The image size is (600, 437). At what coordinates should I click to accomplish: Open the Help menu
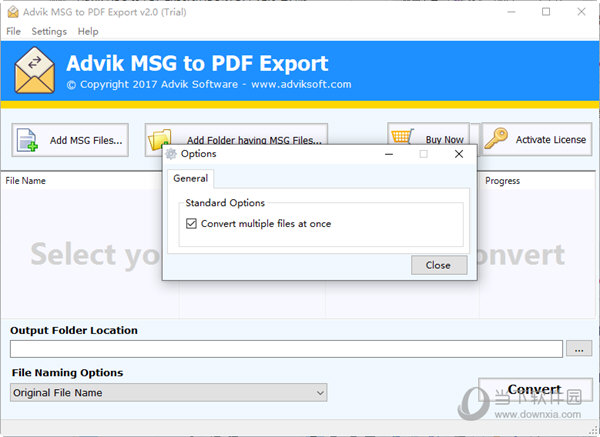click(x=88, y=31)
